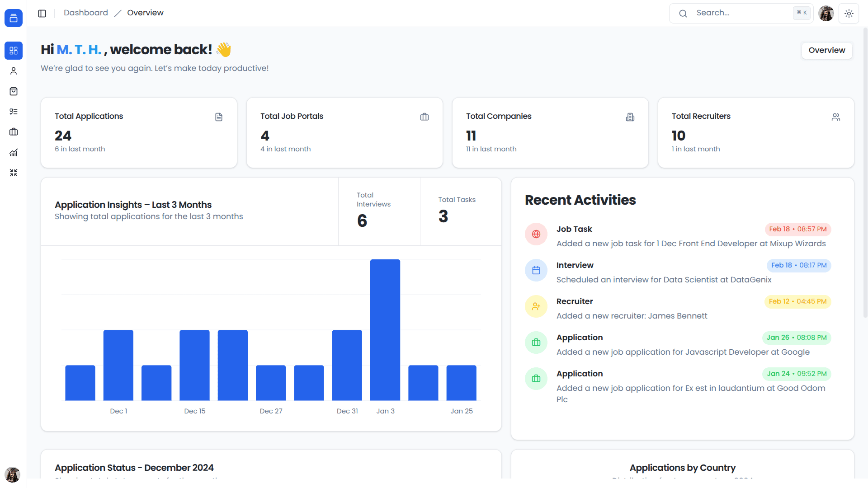
Task: Go to Dashboard breadcrumb link
Action: point(86,13)
